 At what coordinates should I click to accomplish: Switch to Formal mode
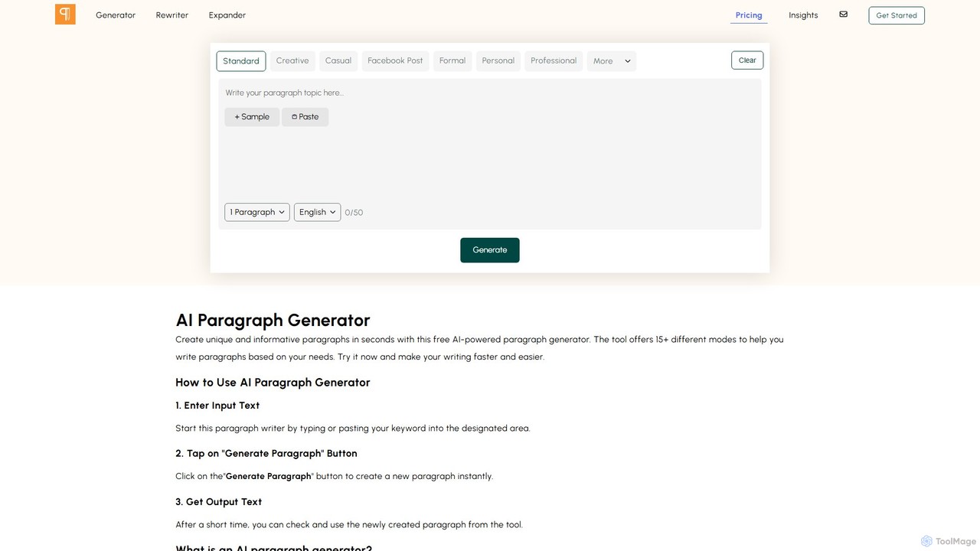point(452,61)
